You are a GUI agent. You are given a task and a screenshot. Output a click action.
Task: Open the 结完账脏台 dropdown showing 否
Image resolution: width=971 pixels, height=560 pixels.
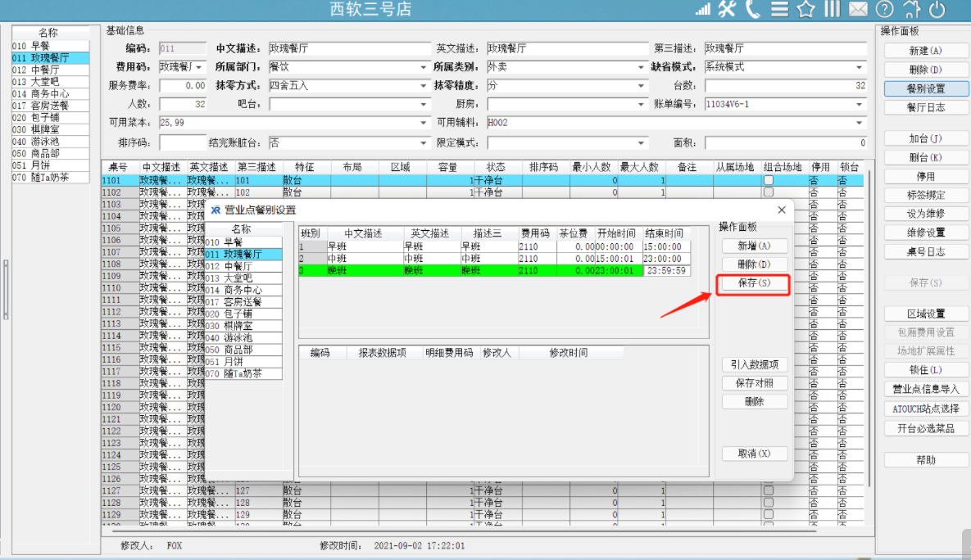(x=423, y=143)
